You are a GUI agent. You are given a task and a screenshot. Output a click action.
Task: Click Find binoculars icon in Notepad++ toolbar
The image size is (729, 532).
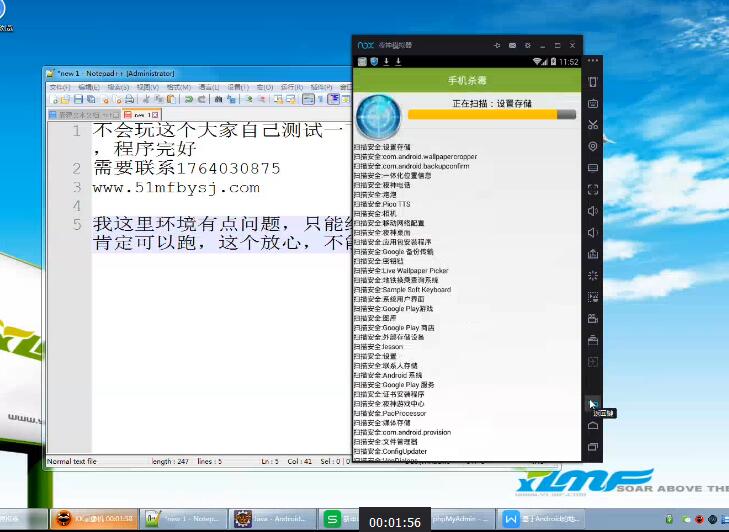[x=218, y=99]
